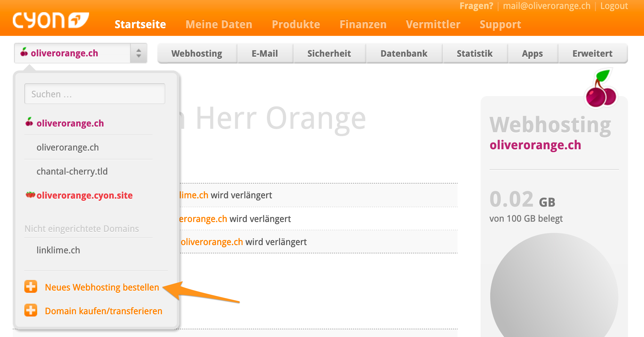Click the cherry icon beside the domain selector

(x=25, y=53)
